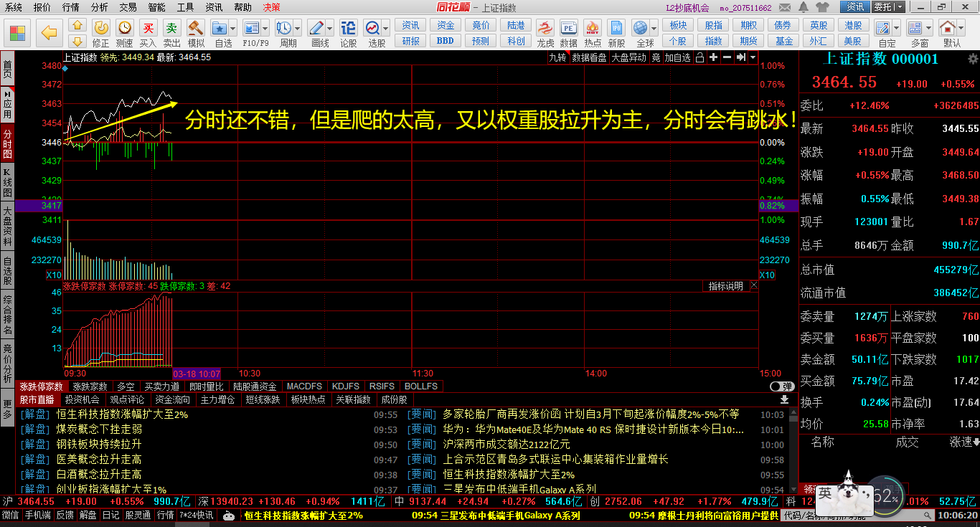Click the 九转 chart button
The height and width of the screenshot is (527, 980).
click(x=557, y=57)
